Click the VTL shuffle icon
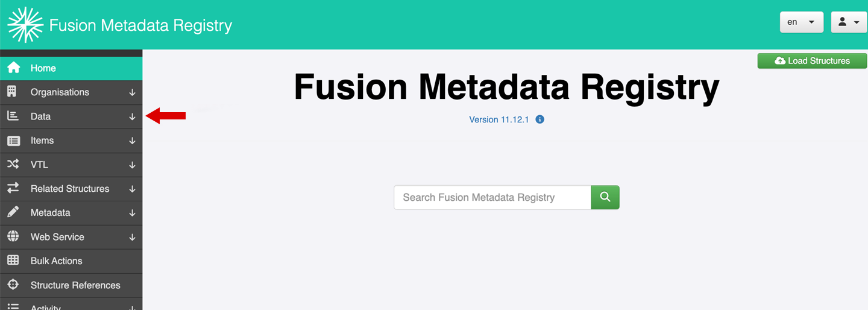868x310 pixels. [x=13, y=164]
